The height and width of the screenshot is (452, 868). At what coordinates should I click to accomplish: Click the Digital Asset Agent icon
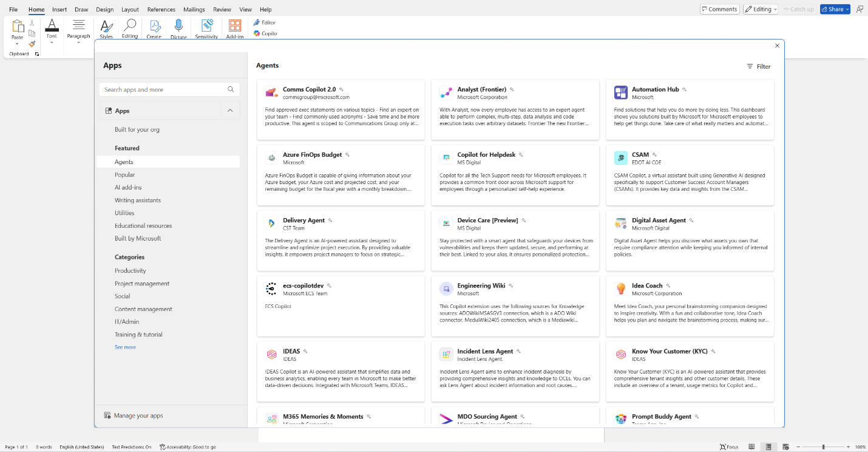pos(620,224)
